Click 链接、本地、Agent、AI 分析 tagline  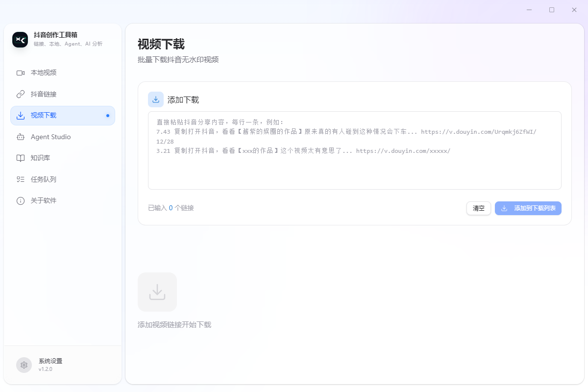click(x=68, y=44)
